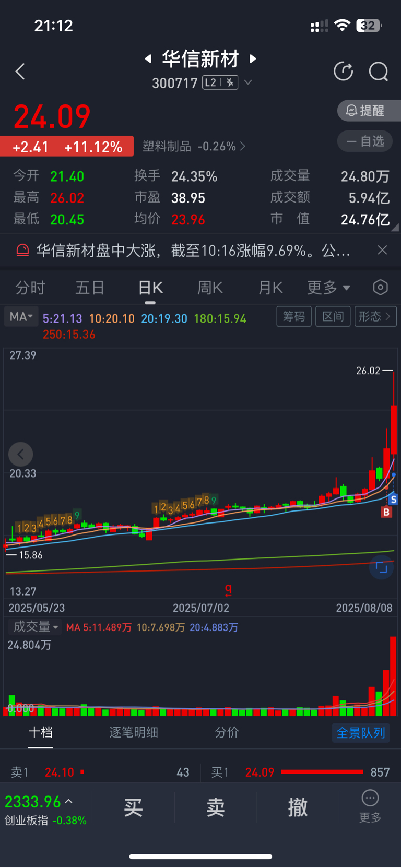Image resolution: width=401 pixels, height=868 pixels.
Task: Tap the 华信新材 stock title
Action: pyautogui.click(x=200, y=58)
